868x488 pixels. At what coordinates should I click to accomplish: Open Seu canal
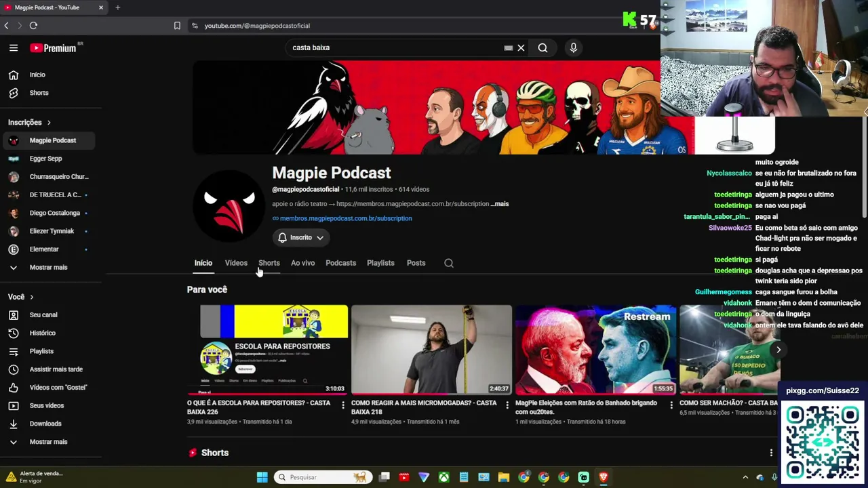(x=47, y=315)
